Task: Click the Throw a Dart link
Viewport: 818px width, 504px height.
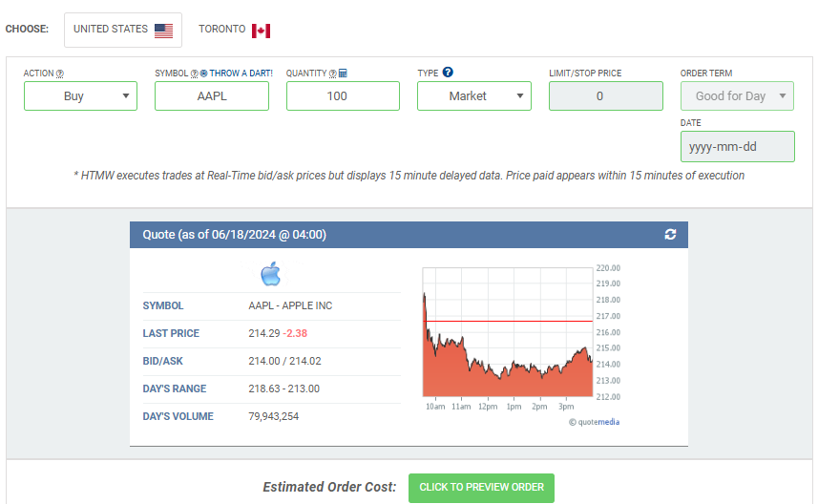Action: coord(241,73)
